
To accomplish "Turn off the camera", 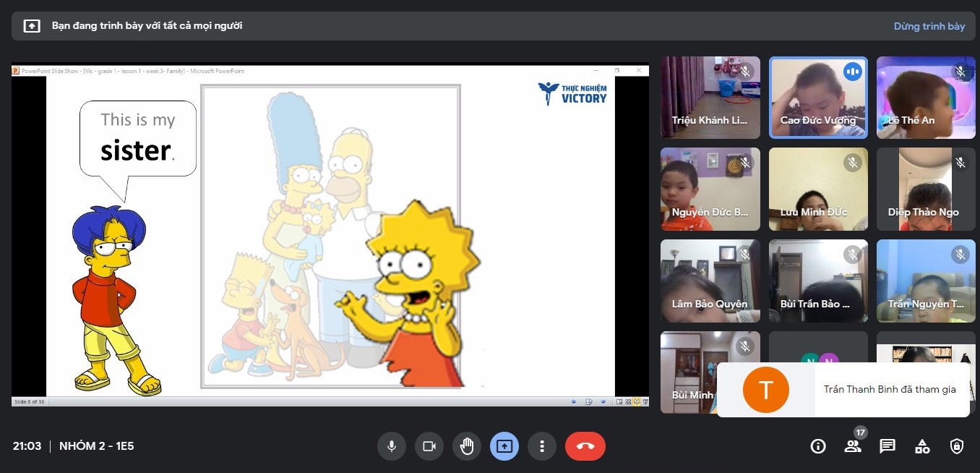I will click(429, 446).
